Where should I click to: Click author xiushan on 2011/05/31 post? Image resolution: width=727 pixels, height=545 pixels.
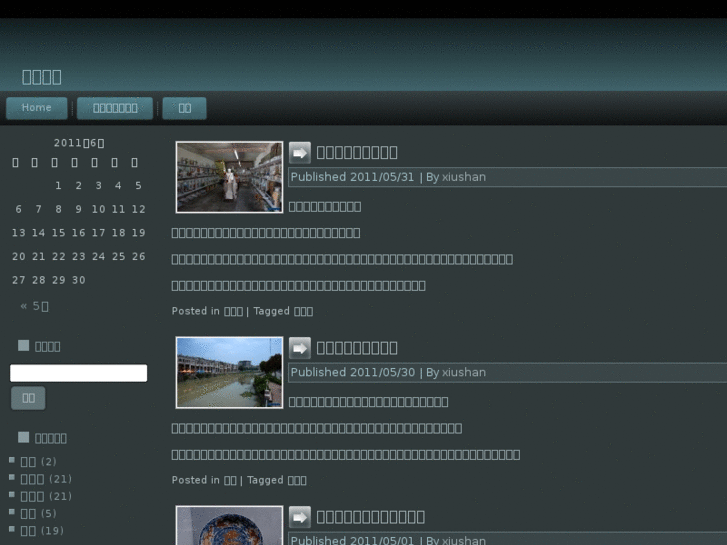[x=464, y=177]
